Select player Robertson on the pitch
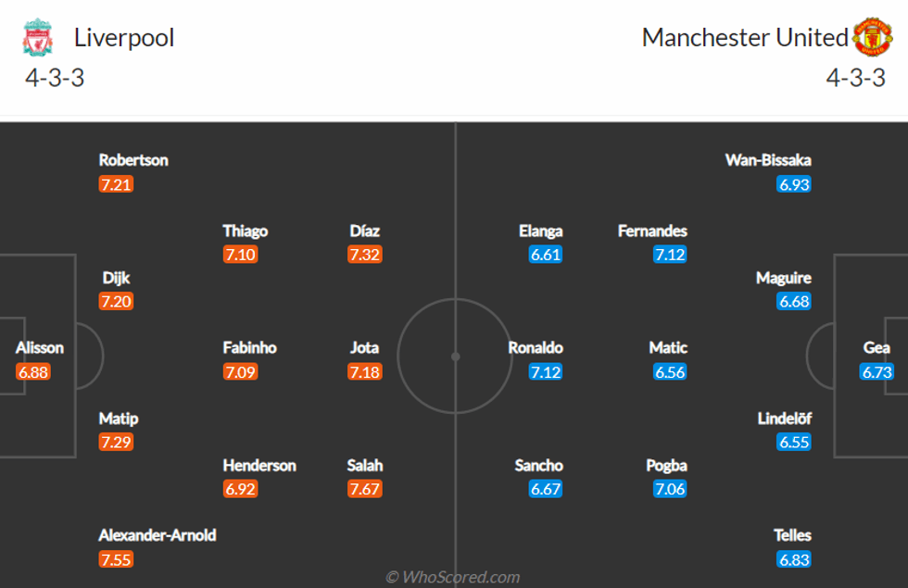The image size is (908, 588). [x=133, y=160]
